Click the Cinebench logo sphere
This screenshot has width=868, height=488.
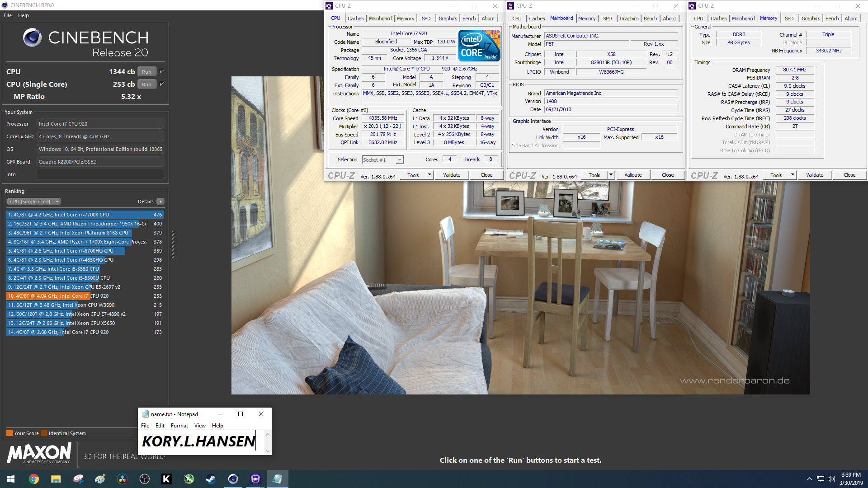tap(33, 38)
